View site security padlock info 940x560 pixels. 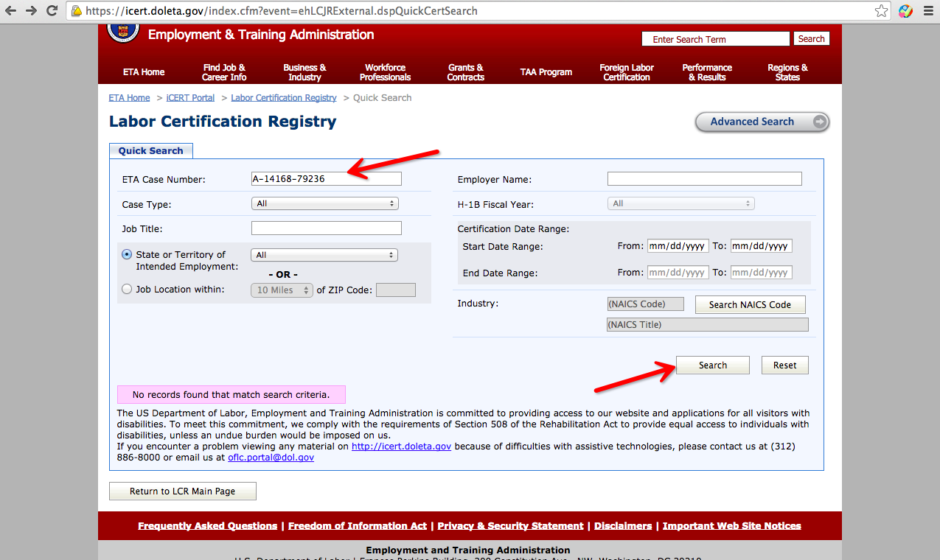click(x=76, y=11)
